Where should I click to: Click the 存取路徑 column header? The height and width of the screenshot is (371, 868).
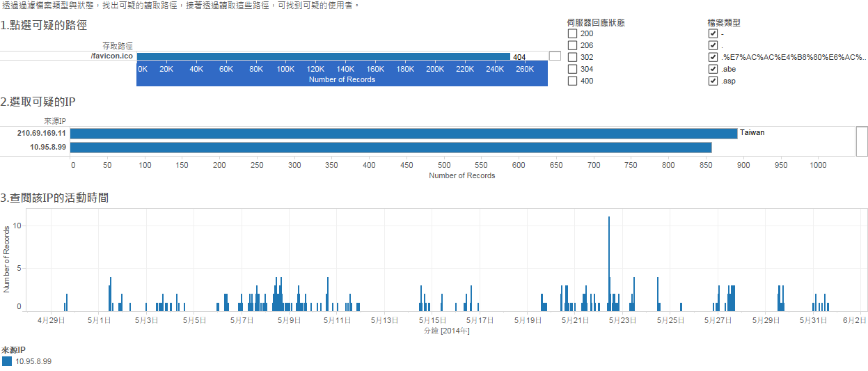point(118,45)
